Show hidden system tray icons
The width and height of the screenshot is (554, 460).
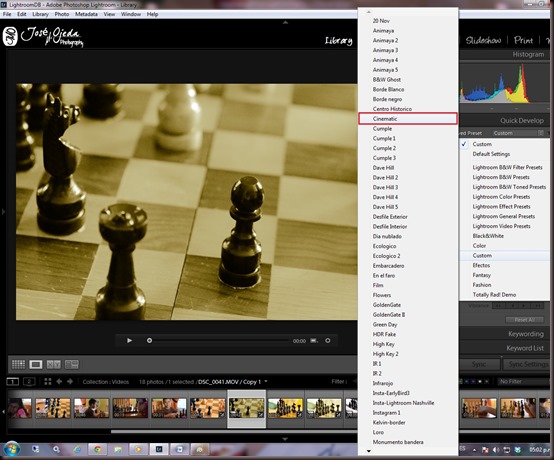click(x=474, y=450)
